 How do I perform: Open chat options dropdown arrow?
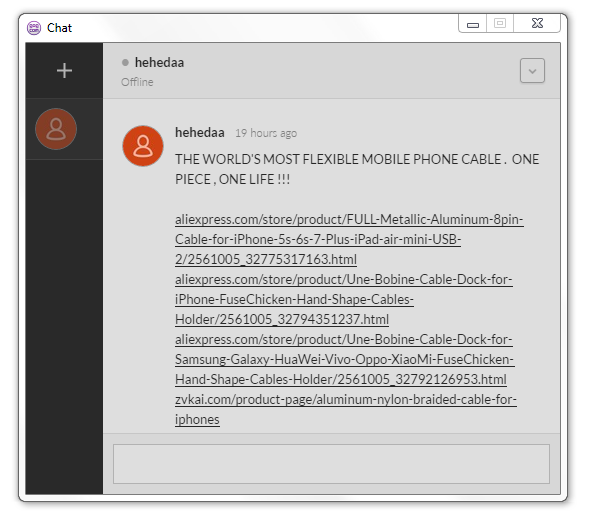pos(532,70)
